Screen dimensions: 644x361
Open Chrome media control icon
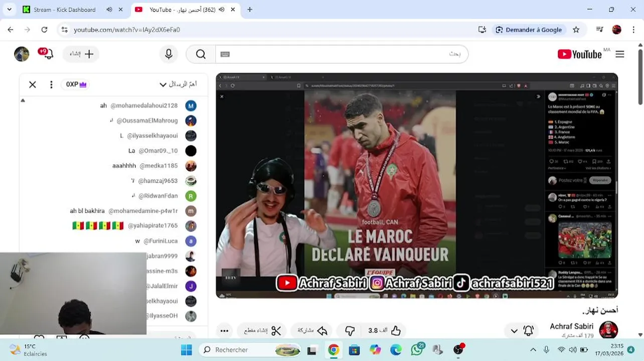[x=599, y=30]
